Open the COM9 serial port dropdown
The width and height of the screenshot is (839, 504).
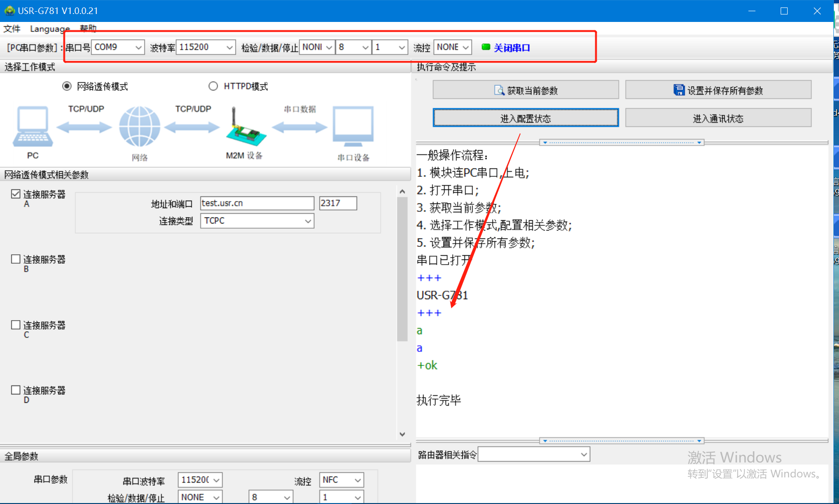(x=138, y=48)
